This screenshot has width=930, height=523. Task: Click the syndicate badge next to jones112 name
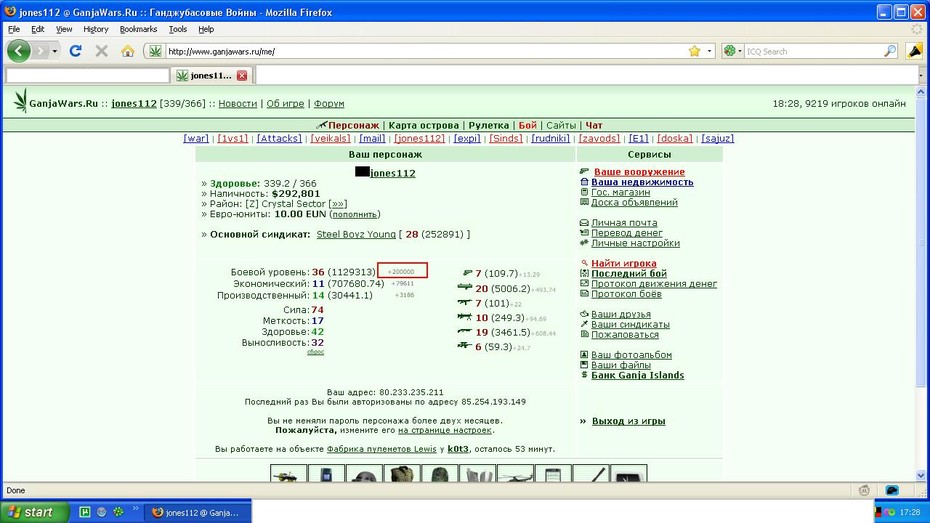[x=362, y=172]
